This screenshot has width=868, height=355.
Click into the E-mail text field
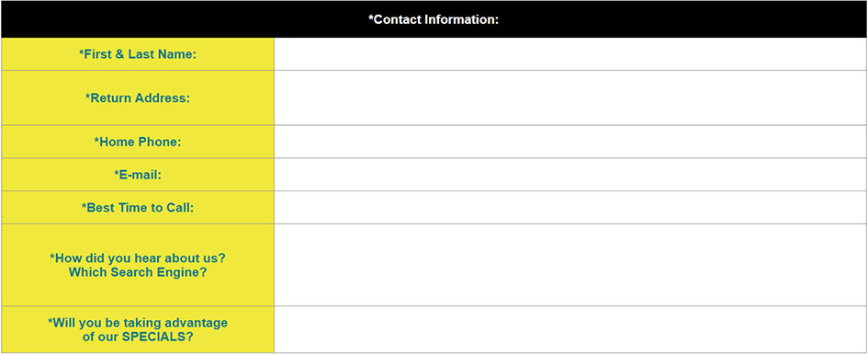(x=570, y=174)
